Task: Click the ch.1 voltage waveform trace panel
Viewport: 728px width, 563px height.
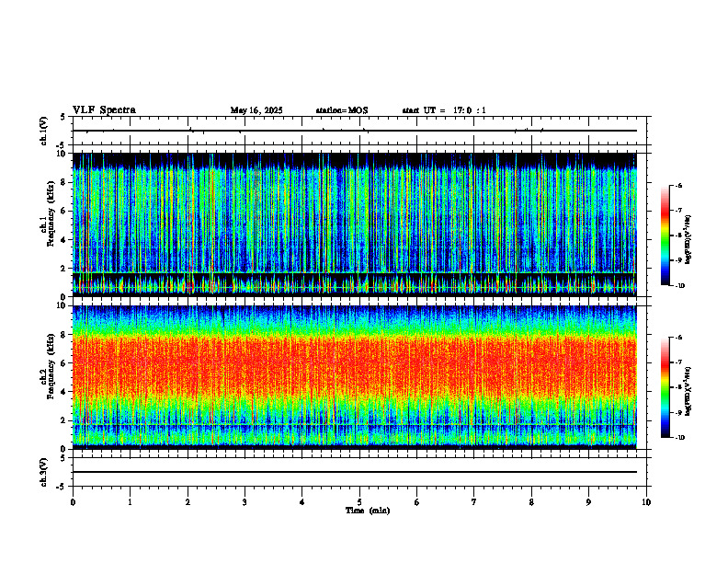Action: click(x=359, y=131)
